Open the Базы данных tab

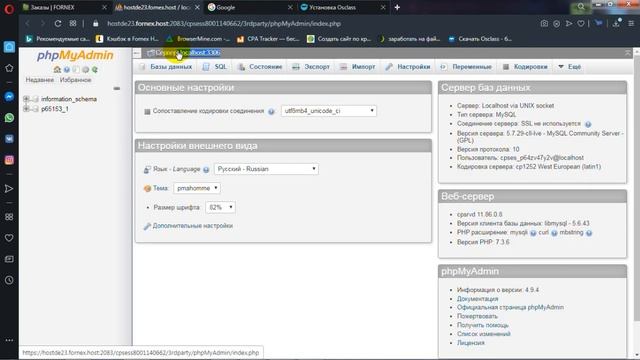(x=166, y=67)
